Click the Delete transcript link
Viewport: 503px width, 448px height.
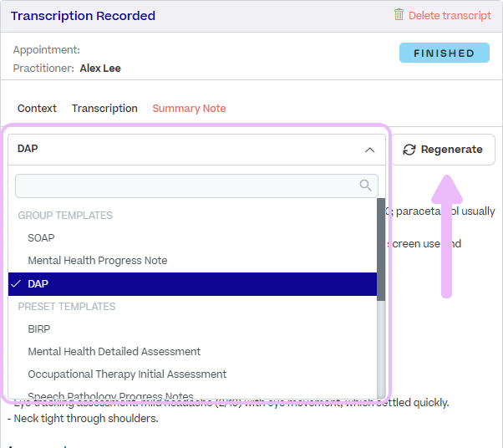[450, 15]
